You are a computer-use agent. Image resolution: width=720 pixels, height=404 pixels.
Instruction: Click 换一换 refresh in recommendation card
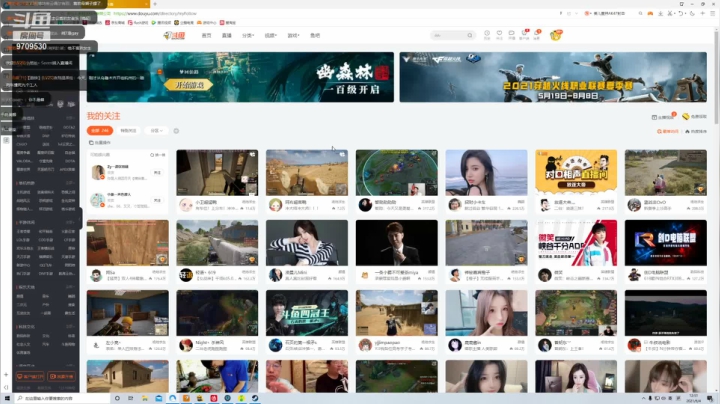[x=158, y=155]
